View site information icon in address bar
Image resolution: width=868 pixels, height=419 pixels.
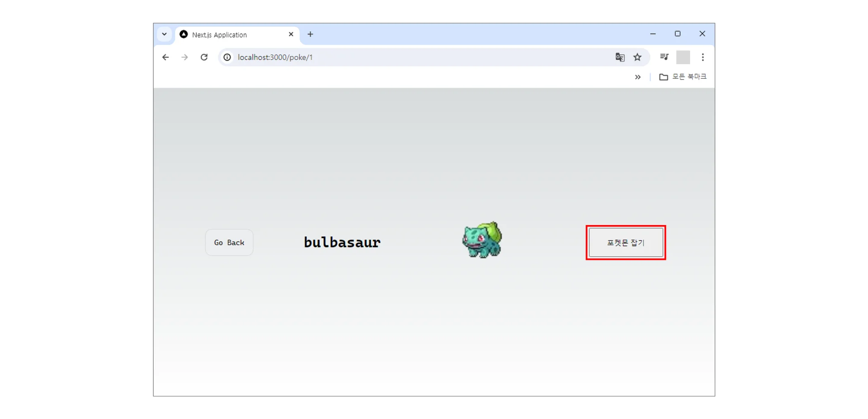click(x=227, y=57)
